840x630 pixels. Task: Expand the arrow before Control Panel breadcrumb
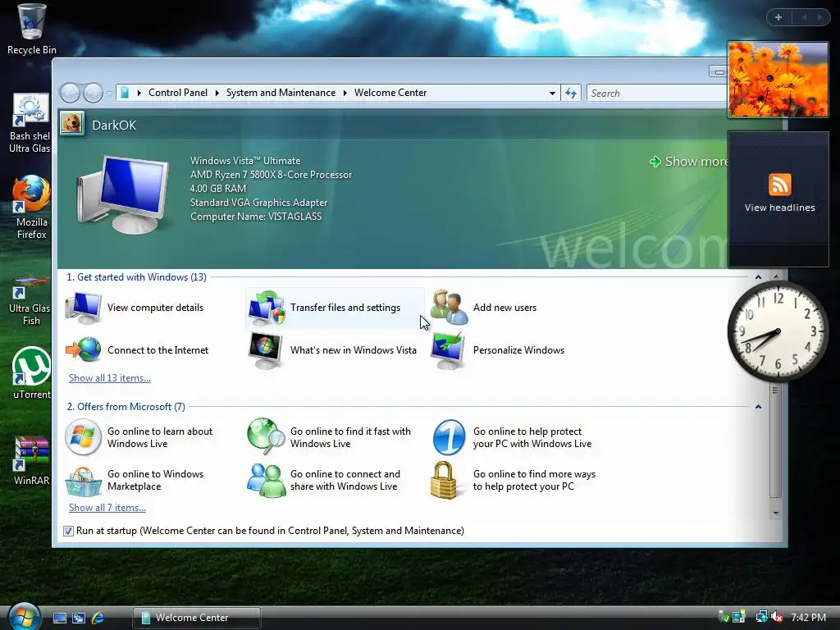click(139, 93)
